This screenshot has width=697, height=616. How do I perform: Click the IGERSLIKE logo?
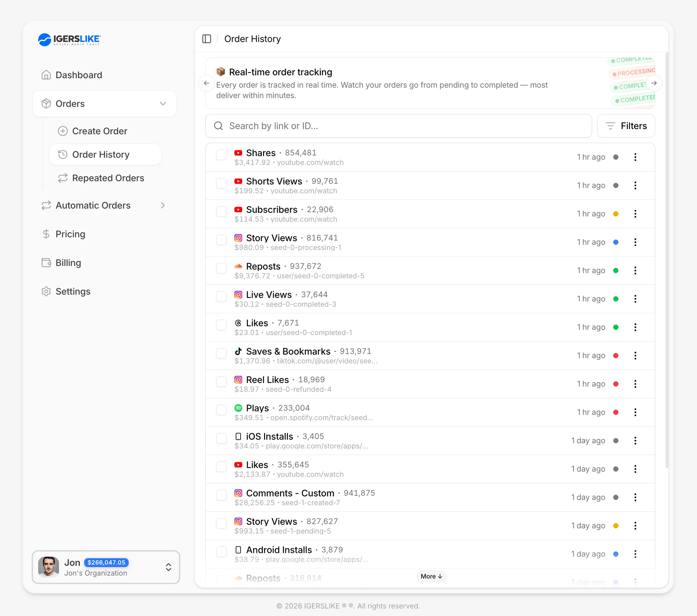click(x=69, y=39)
